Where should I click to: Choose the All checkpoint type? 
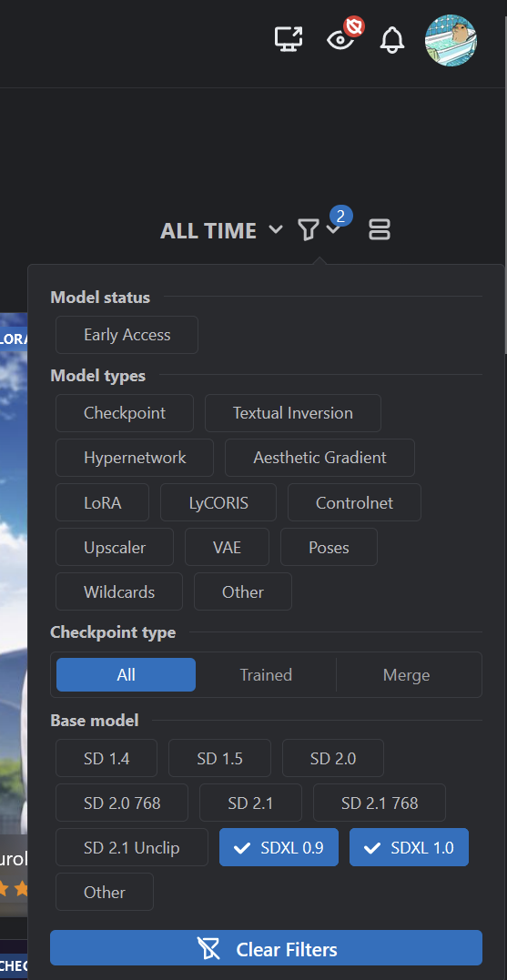click(x=126, y=675)
